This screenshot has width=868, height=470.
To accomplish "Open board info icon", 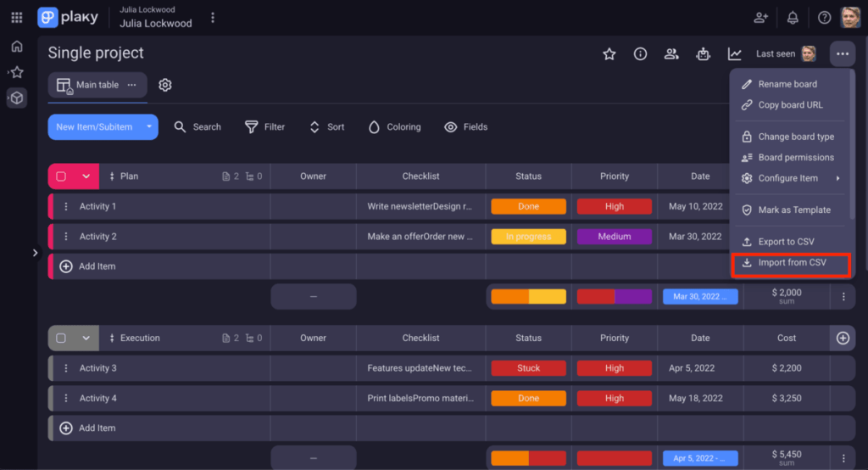I will [640, 54].
